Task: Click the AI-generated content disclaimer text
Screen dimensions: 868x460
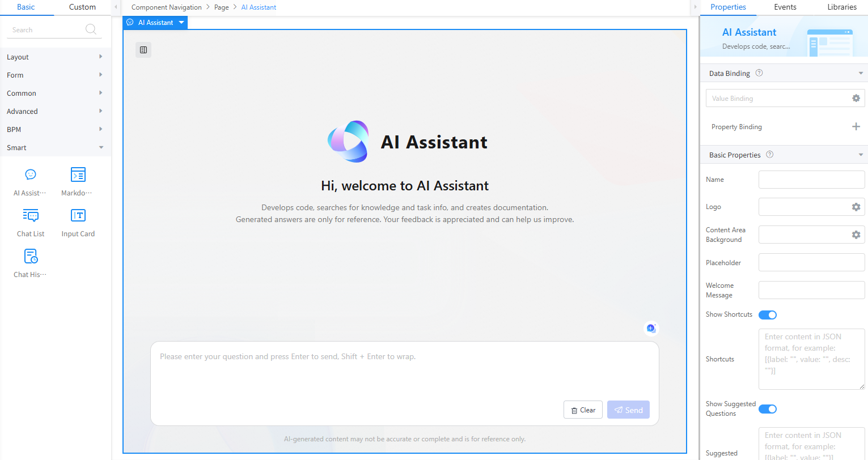Action: tap(405, 439)
